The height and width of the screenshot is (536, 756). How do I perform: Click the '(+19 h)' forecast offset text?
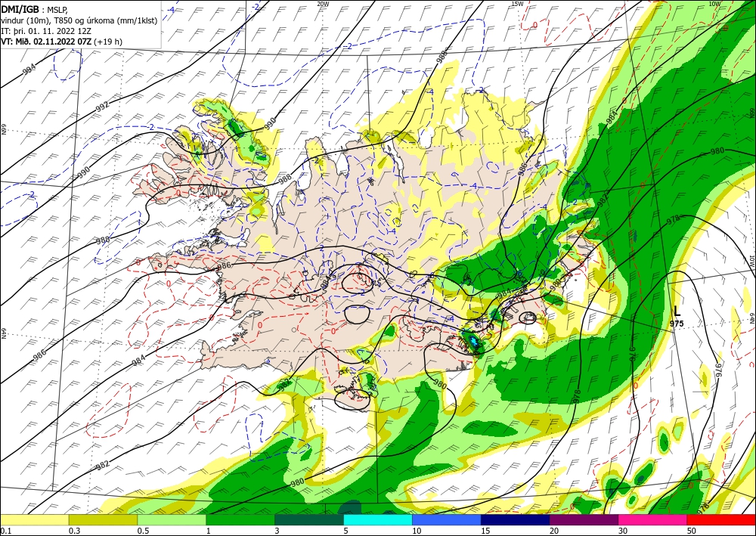(x=108, y=42)
